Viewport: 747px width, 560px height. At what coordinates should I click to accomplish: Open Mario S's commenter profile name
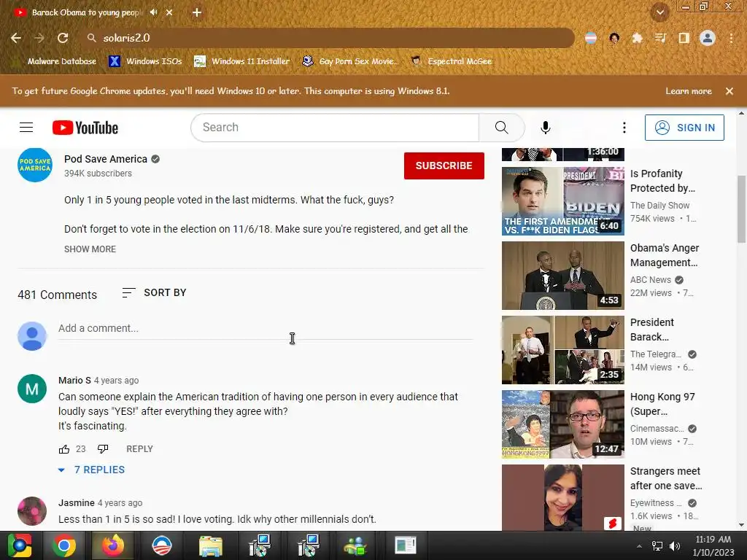pos(74,381)
